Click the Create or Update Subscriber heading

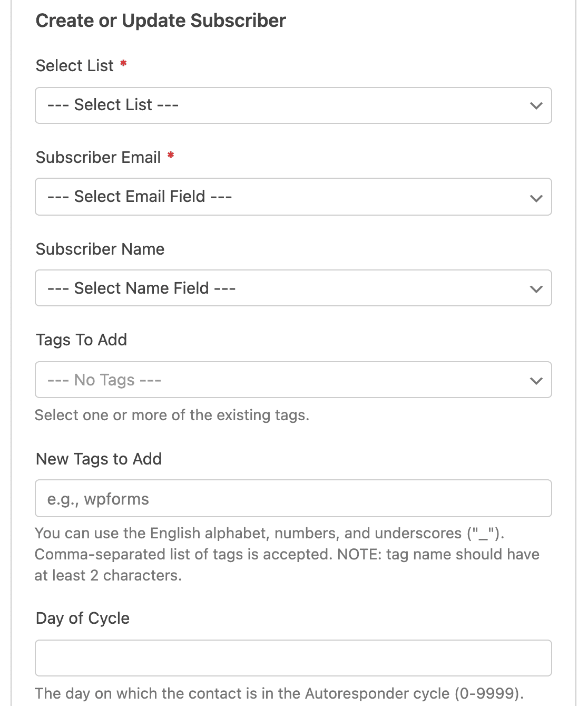[160, 20]
